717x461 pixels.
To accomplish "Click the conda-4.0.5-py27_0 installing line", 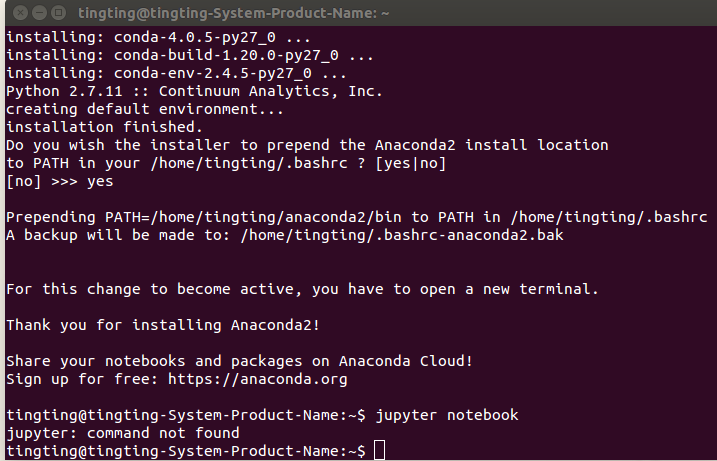I will pyautogui.click(x=158, y=38).
